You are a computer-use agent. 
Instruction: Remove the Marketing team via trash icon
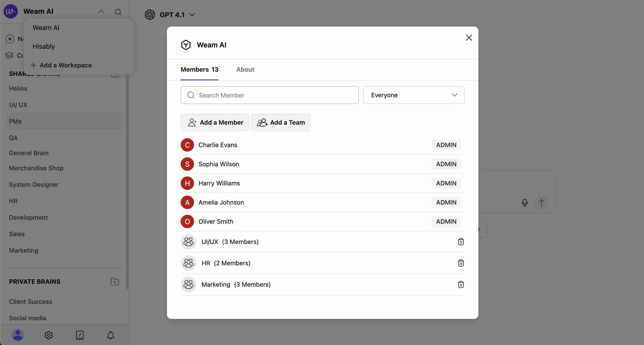[460, 284]
